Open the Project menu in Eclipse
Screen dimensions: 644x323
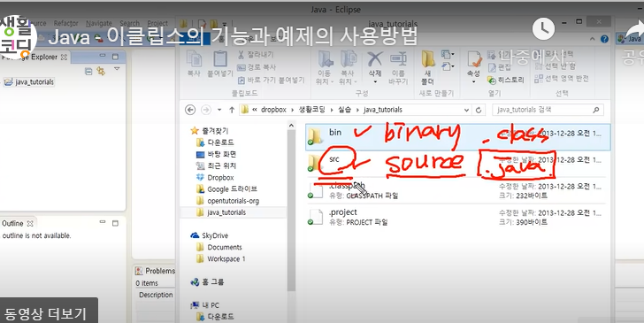(x=157, y=23)
